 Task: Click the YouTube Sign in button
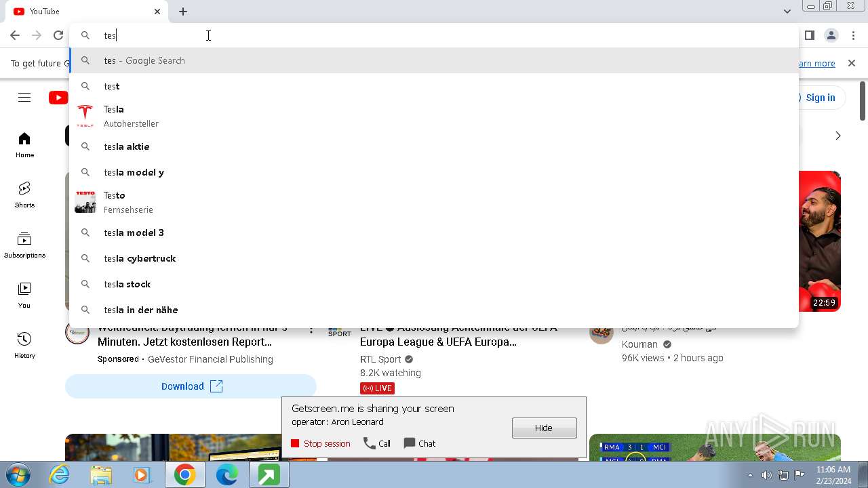tap(819, 98)
